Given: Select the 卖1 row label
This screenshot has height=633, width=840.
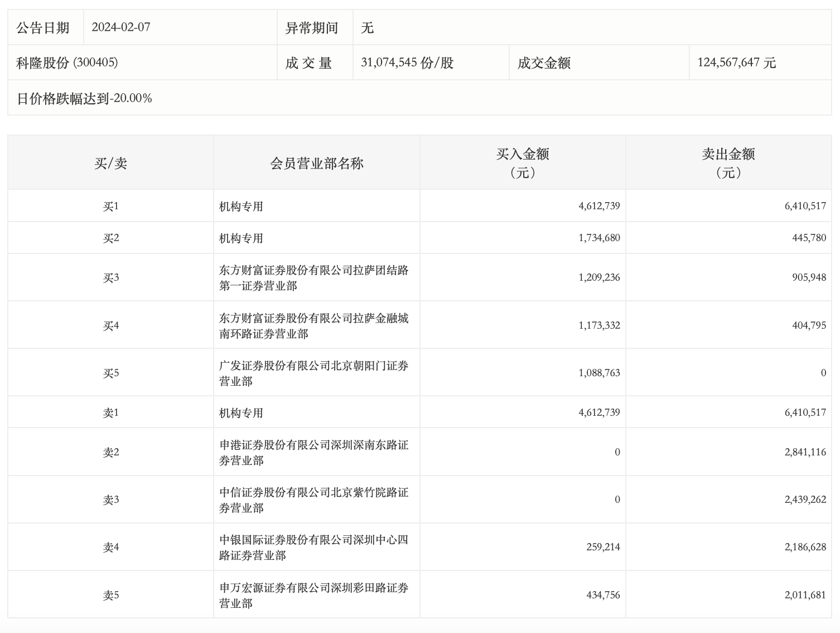Looking at the screenshot, I should [x=110, y=413].
